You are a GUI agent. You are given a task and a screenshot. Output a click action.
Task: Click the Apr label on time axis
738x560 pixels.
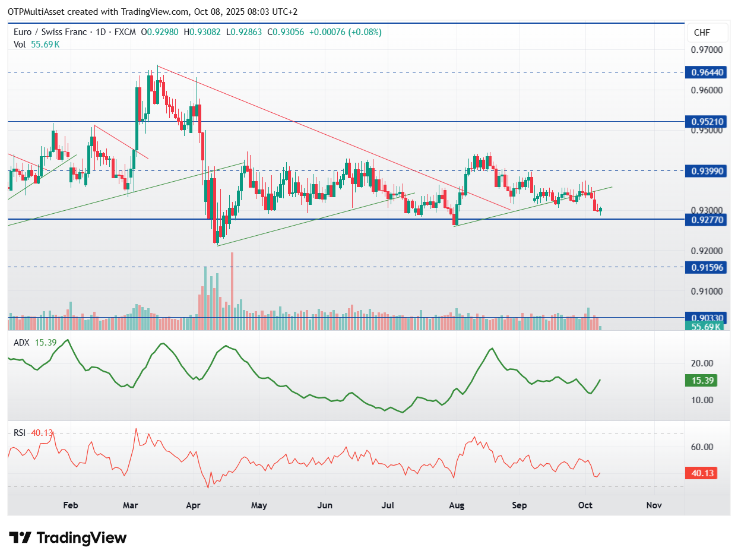click(x=194, y=505)
